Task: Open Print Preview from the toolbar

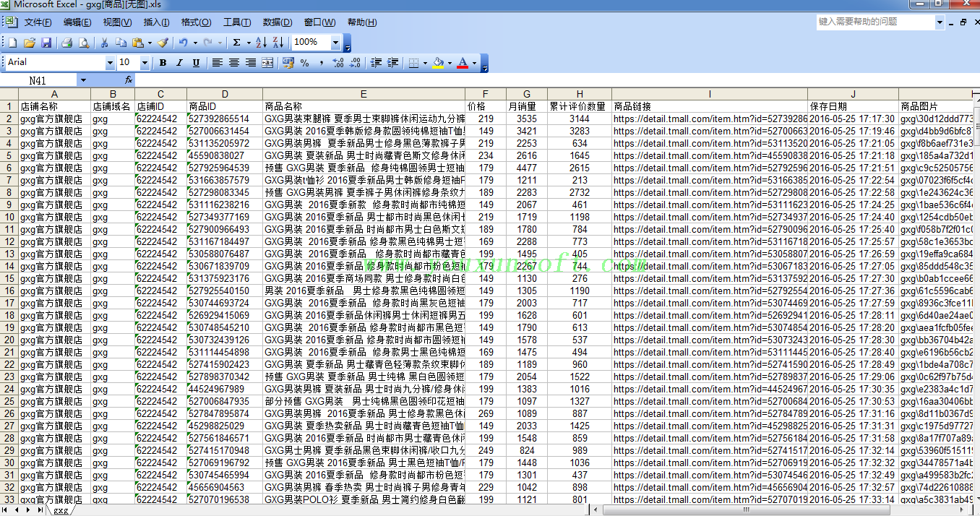Action: point(84,43)
